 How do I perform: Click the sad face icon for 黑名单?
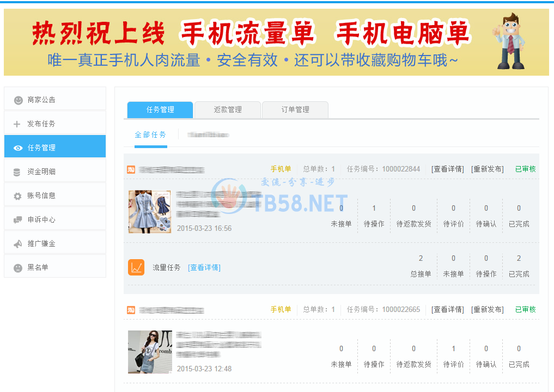click(x=18, y=268)
